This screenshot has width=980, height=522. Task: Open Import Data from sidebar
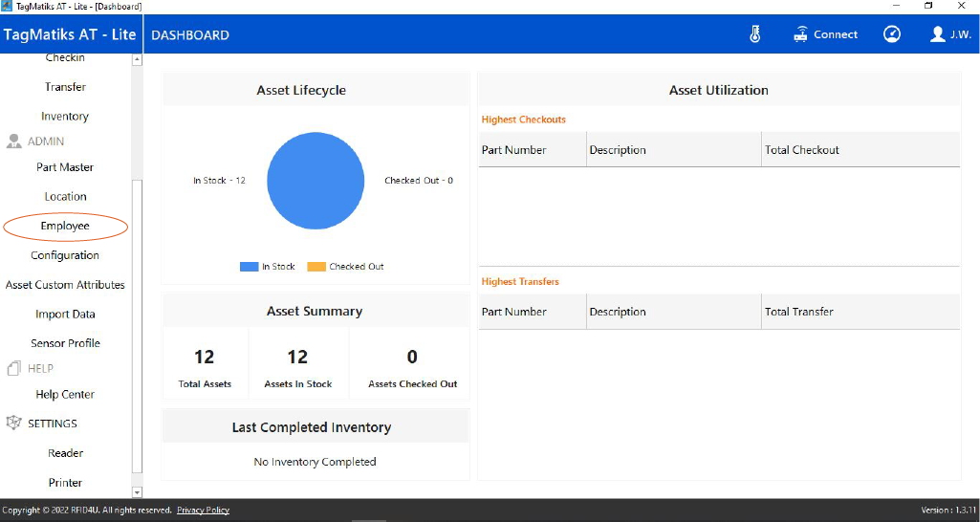tap(65, 315)
